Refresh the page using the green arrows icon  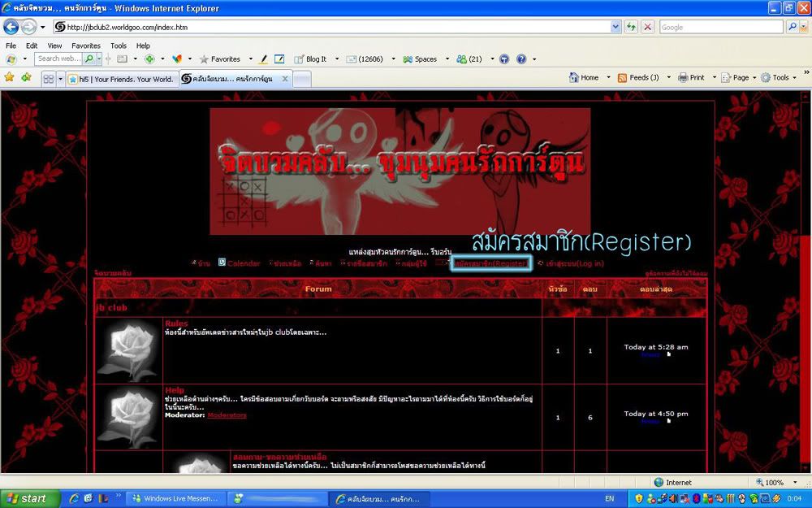631,27
